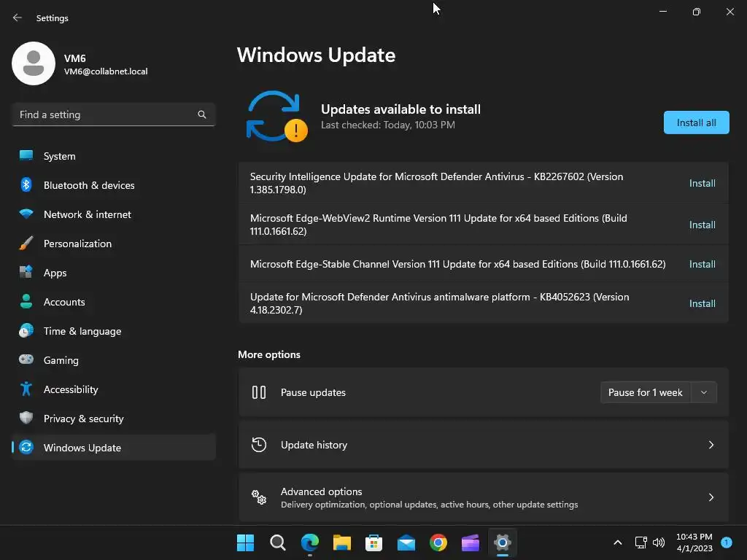Click the Advanced options label

coord(322,491)
